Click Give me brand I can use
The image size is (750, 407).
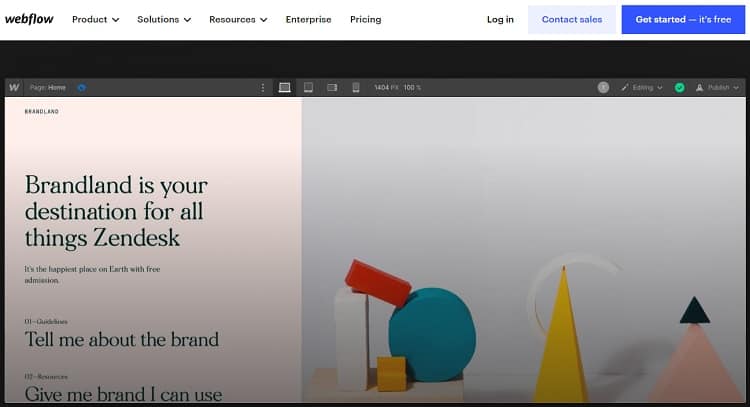[x=123, y=394]
